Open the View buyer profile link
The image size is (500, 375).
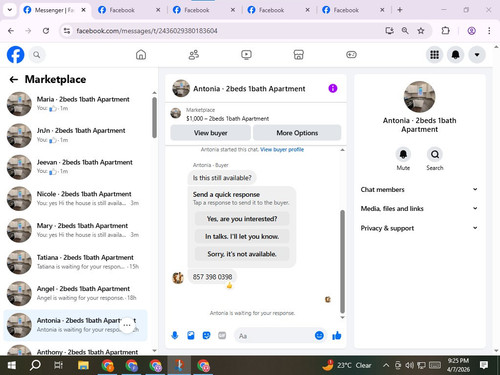282,150
